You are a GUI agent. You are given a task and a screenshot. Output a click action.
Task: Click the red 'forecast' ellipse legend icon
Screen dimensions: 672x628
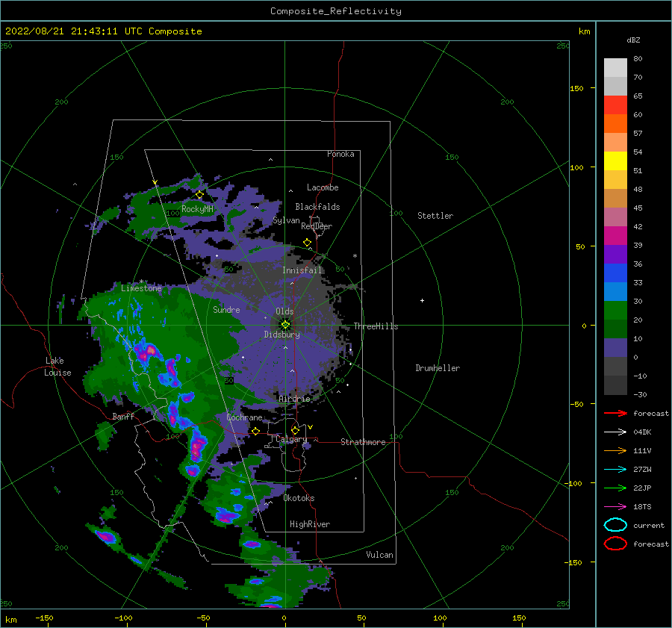pos(615,544)
